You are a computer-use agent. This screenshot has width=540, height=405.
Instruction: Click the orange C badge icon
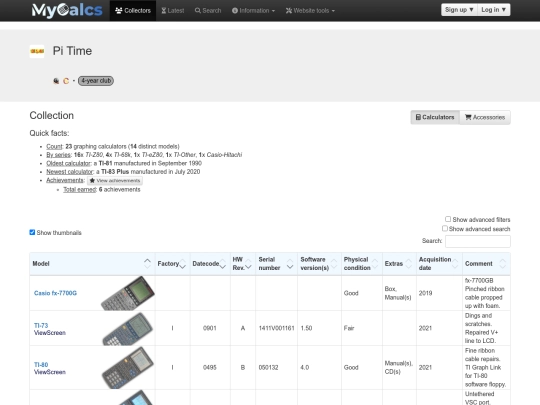point(66,81)
